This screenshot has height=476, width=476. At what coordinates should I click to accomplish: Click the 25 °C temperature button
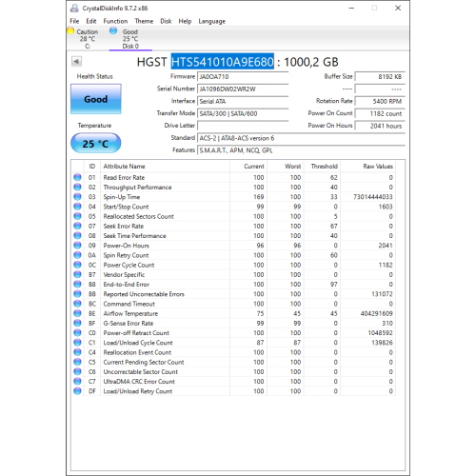click(96, 144)
